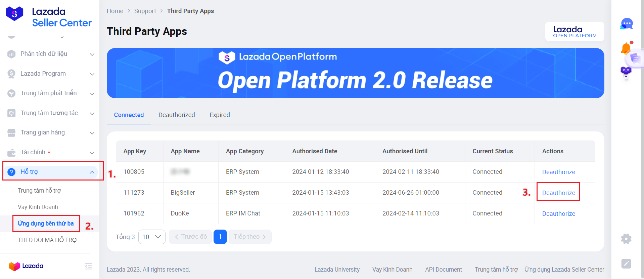Click the Trung tâm tương tác icon
The width and height of the screenshot is (644, 279).
11,113
